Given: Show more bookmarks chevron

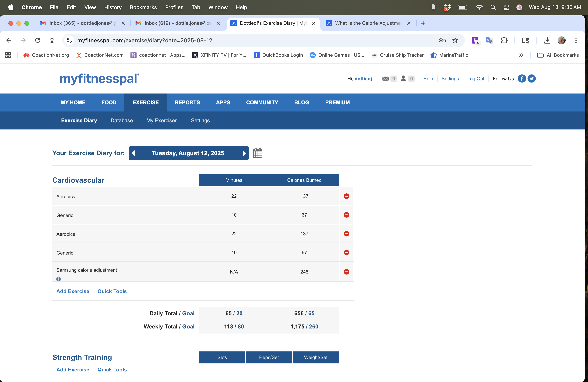Looking at the screenshot, I should pyautogui.click(x=521, y=55).
